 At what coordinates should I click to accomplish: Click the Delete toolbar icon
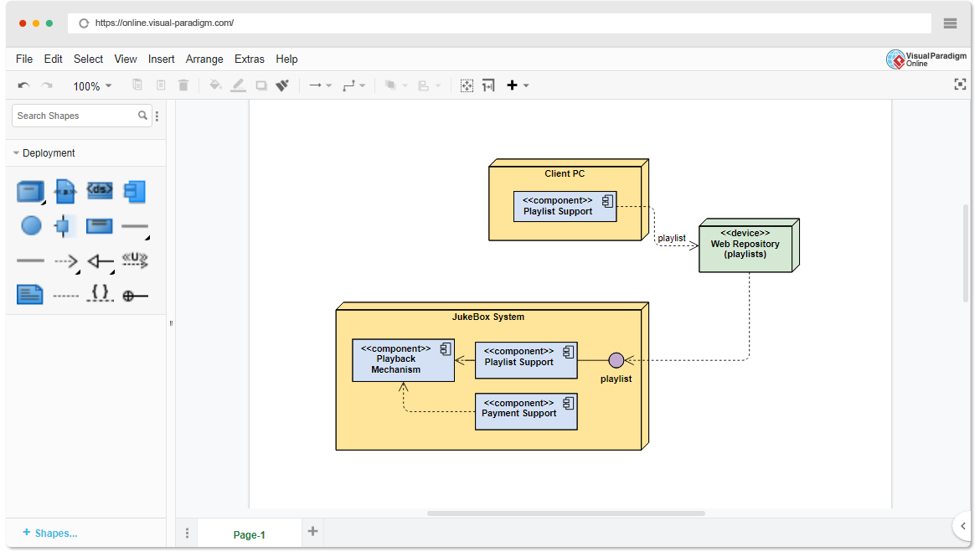(x=183, y=85)
